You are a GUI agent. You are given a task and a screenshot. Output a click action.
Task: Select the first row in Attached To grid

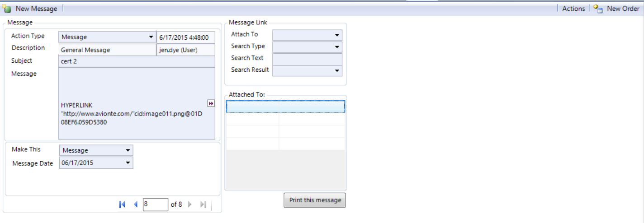point(285,107)
